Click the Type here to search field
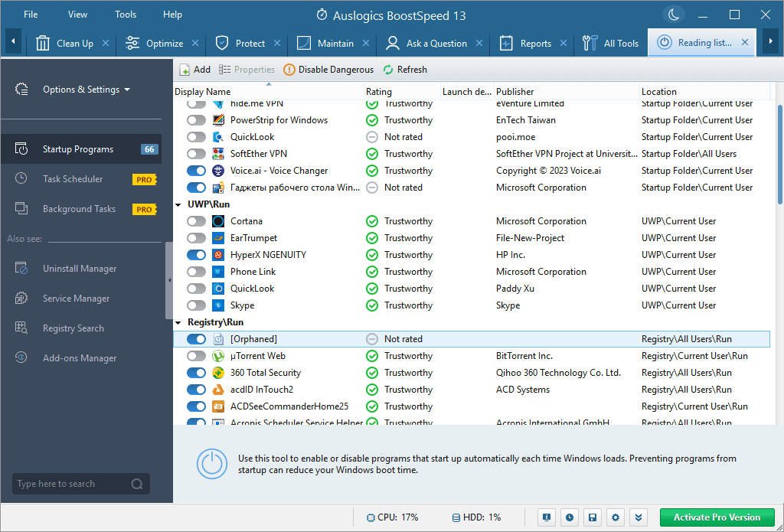This screenshot has width=784, height=532. [72, 484]
